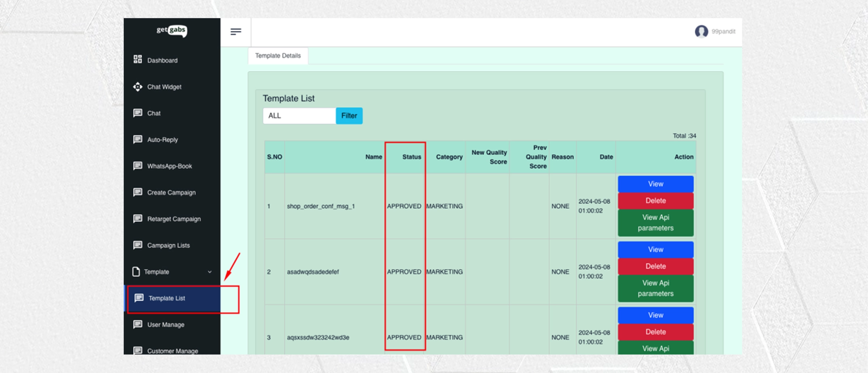View Api parameters for shop_order_conf_msg_1

pos(655,222)
